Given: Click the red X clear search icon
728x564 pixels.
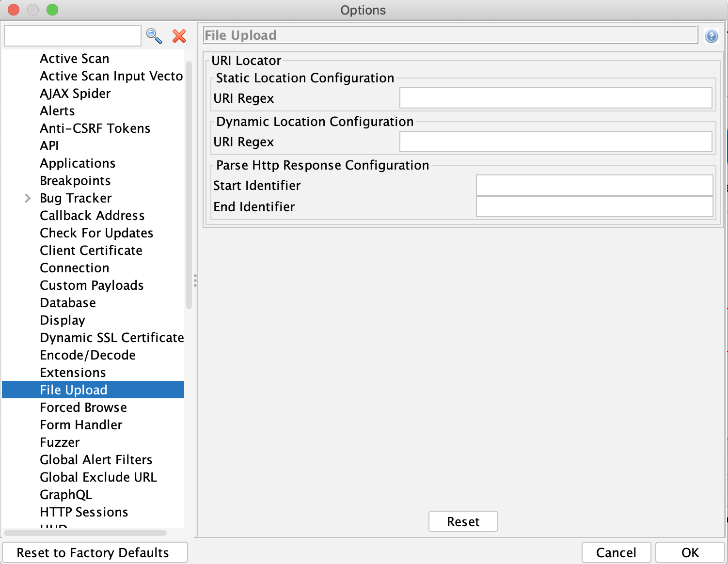Looking at the screenshot, I should (179, 36).
